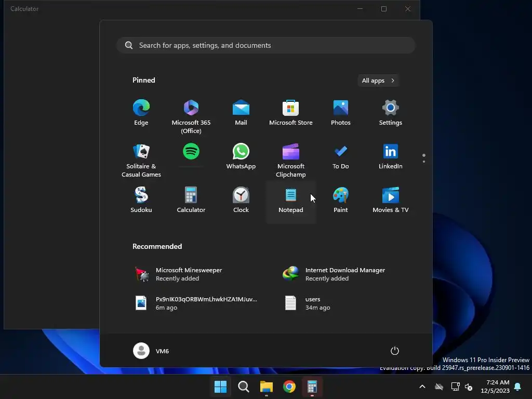The image size is (532, 399).
Task: Open the LinkedIn pinned app
Action: pos(391,157)
